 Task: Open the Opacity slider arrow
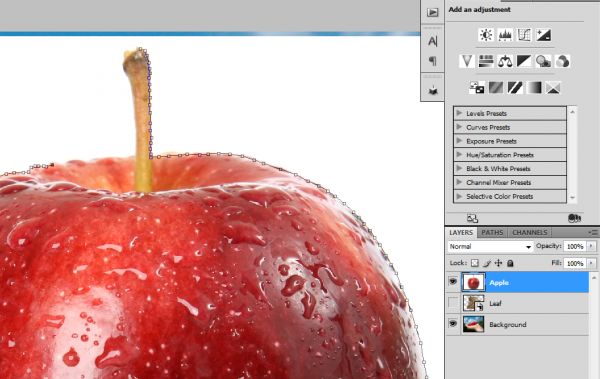(592, 246)
